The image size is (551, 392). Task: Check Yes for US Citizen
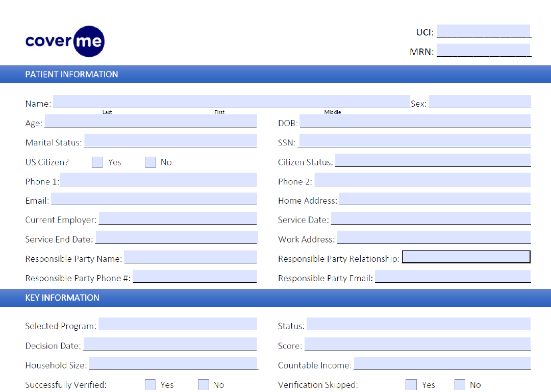(97, 162)
